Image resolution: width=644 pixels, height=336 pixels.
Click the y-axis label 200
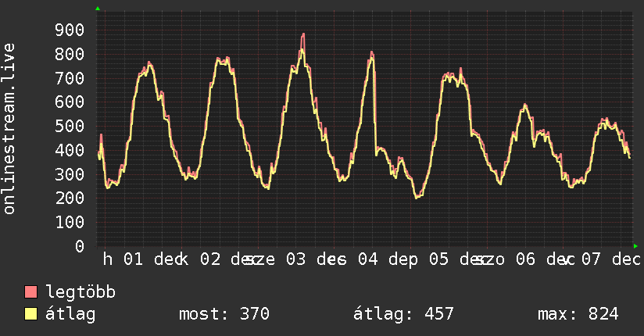(70, 198)
